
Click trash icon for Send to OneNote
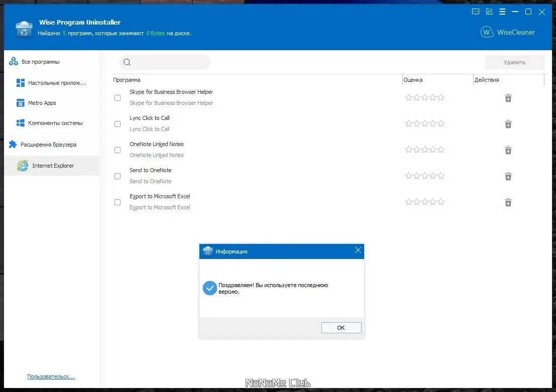coord(508,176)
